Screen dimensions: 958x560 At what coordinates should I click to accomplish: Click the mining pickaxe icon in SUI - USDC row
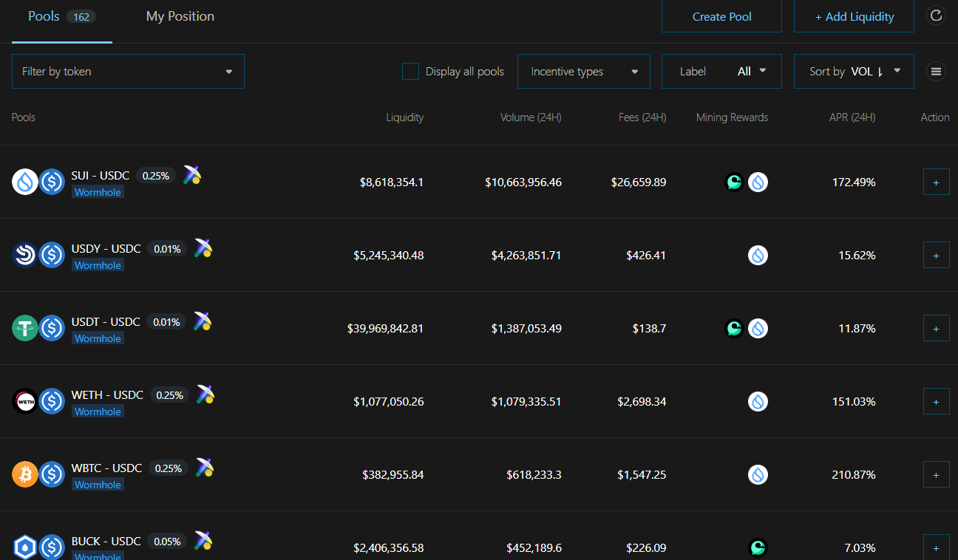tap(192, 175)
